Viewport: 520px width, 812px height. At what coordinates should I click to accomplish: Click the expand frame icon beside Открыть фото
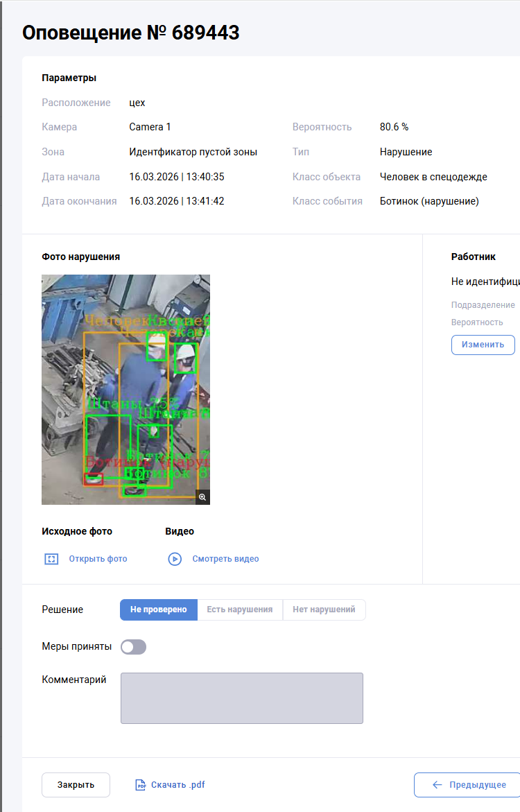[x=51, y=559]
